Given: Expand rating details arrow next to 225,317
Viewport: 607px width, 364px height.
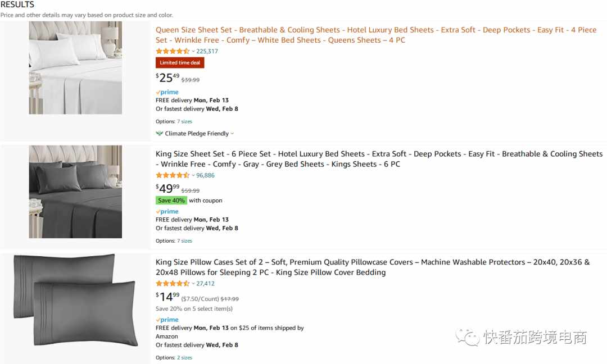Looking at the screenshot, I should 193,51.
